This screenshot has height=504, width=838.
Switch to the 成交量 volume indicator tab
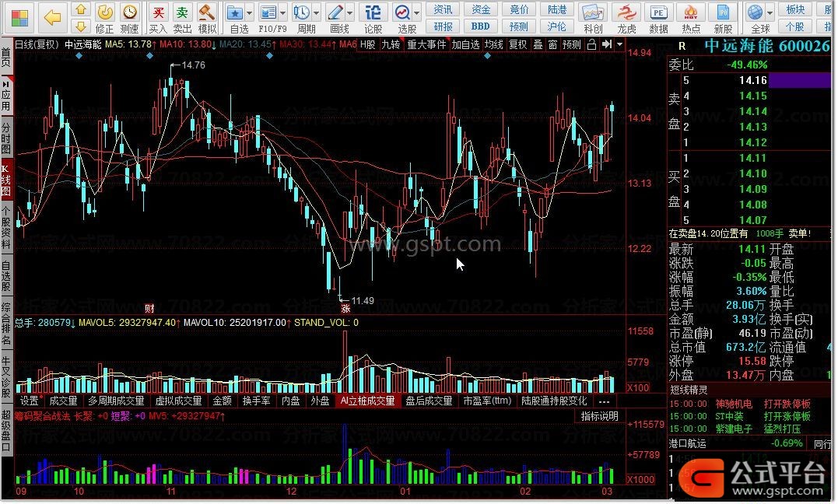(63, 401)
